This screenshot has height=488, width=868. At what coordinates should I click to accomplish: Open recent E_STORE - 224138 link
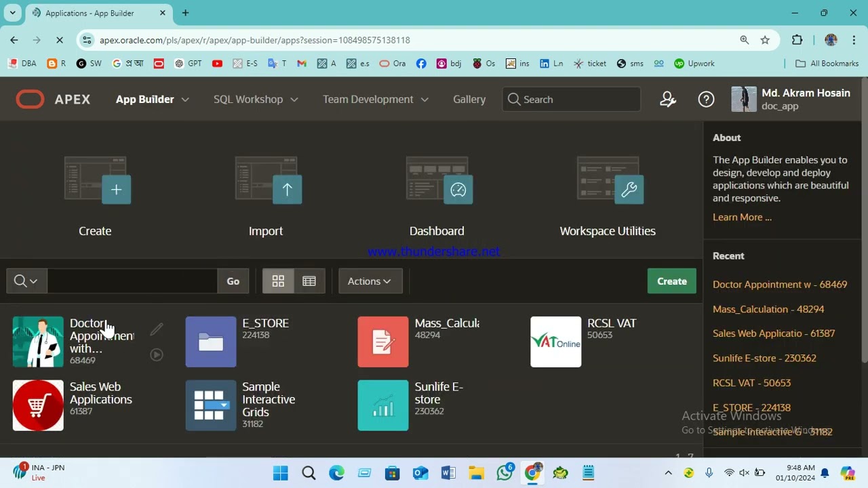[x=751, y=408]
